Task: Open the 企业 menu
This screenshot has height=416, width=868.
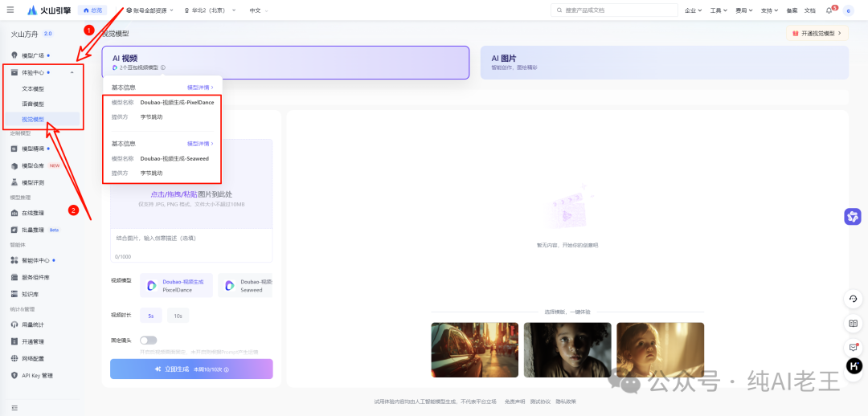Action: point(693,10)
